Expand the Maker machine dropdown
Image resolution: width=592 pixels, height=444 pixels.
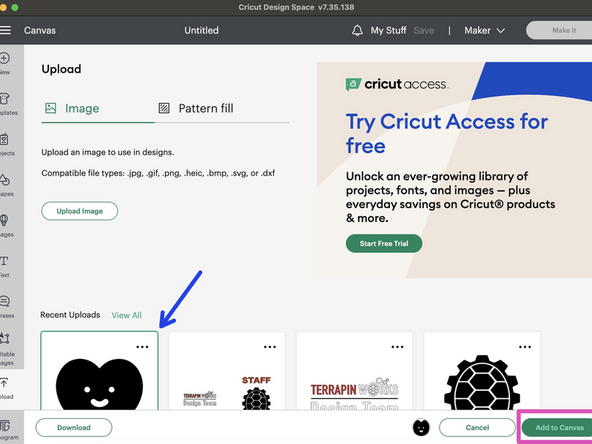point(484,30)
